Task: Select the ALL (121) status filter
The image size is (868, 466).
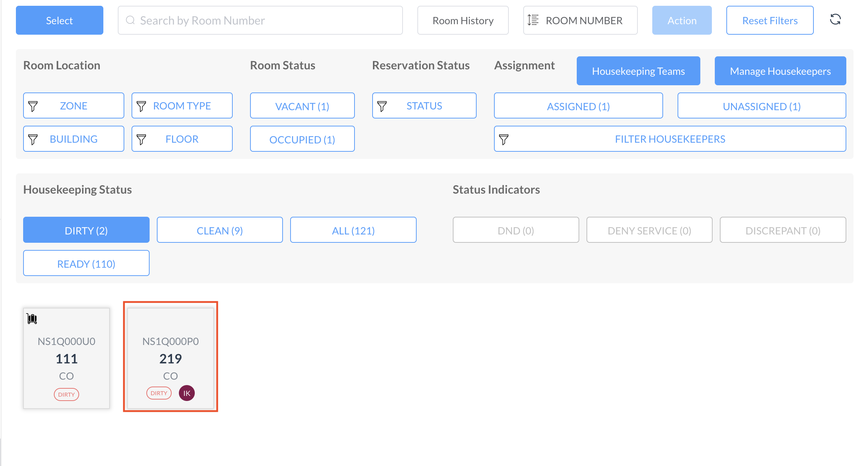Action: point(353,230)
